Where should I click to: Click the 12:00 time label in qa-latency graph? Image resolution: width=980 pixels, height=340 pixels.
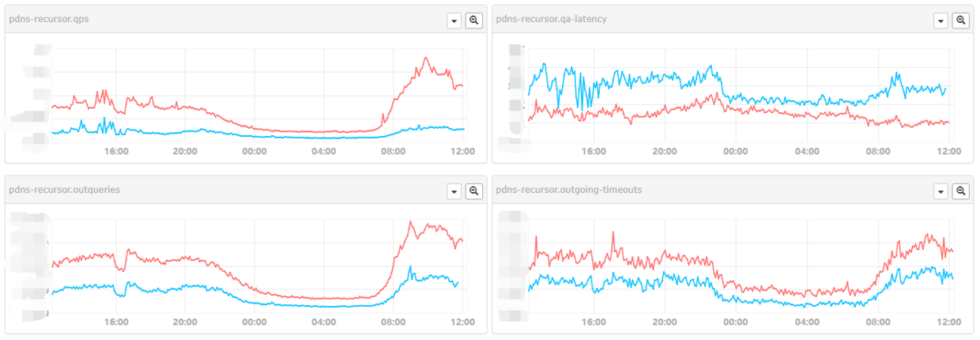pyautogui.click(x=948, y=151)
